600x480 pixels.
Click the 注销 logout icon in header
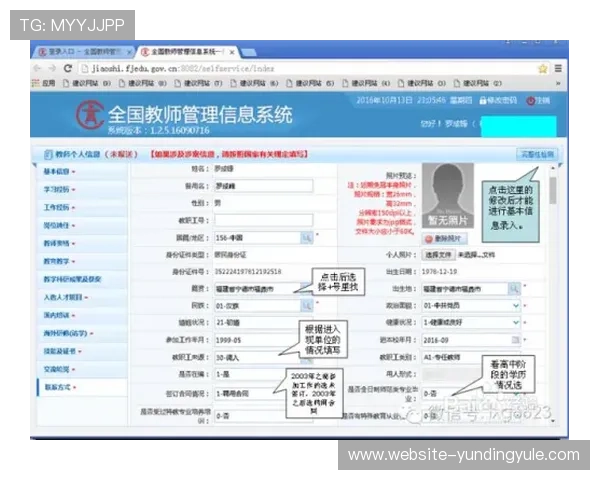pos(530,101)
